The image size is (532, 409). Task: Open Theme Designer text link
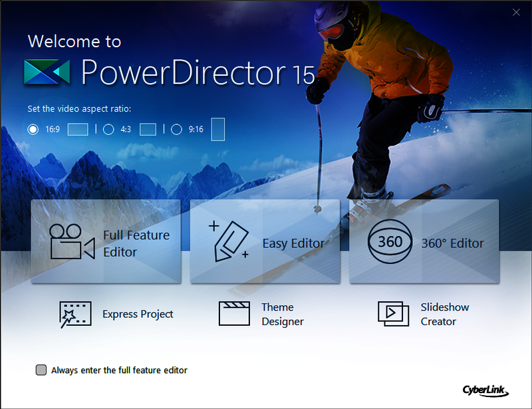(283, 315)
